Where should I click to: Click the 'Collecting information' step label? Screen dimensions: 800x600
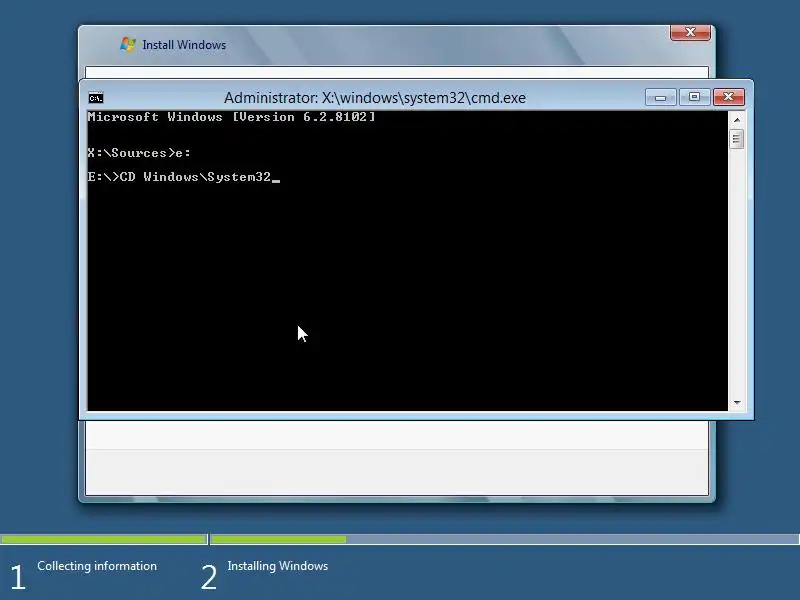click(x=97, y=566)
